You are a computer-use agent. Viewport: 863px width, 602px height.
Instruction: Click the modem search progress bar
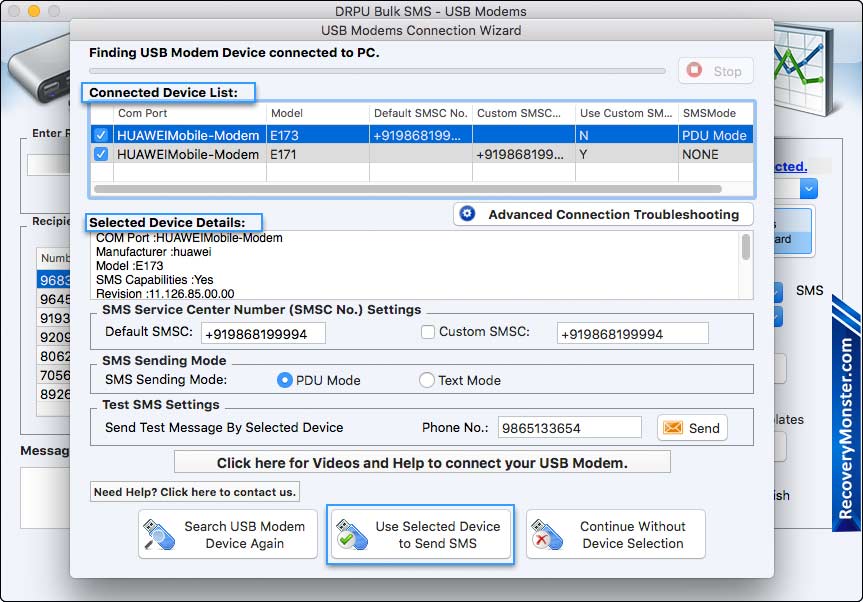click(x=378, y=71)
